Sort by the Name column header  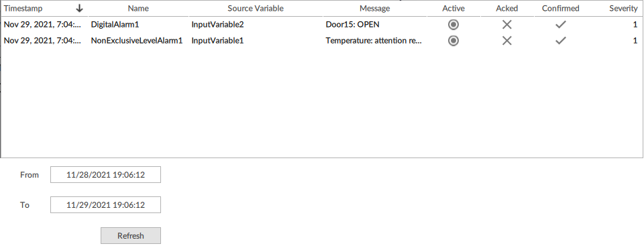click(x=138, y=8)
